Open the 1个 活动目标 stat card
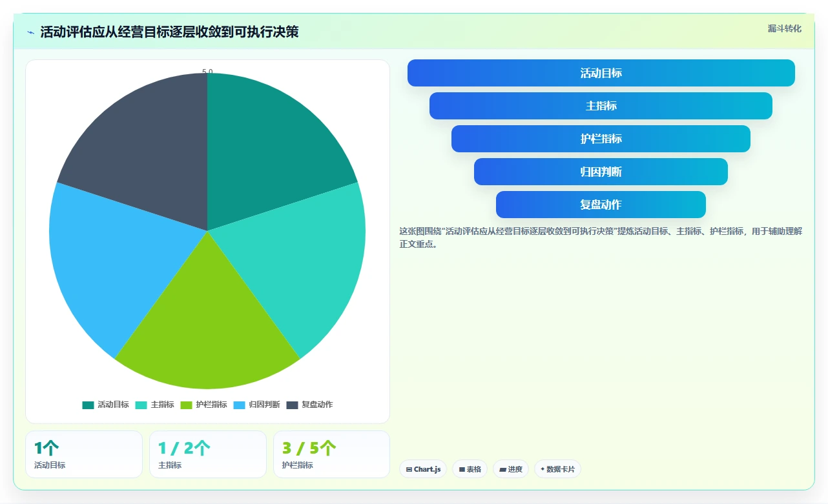Screen dimensions: 828x504 pos(84,454)
